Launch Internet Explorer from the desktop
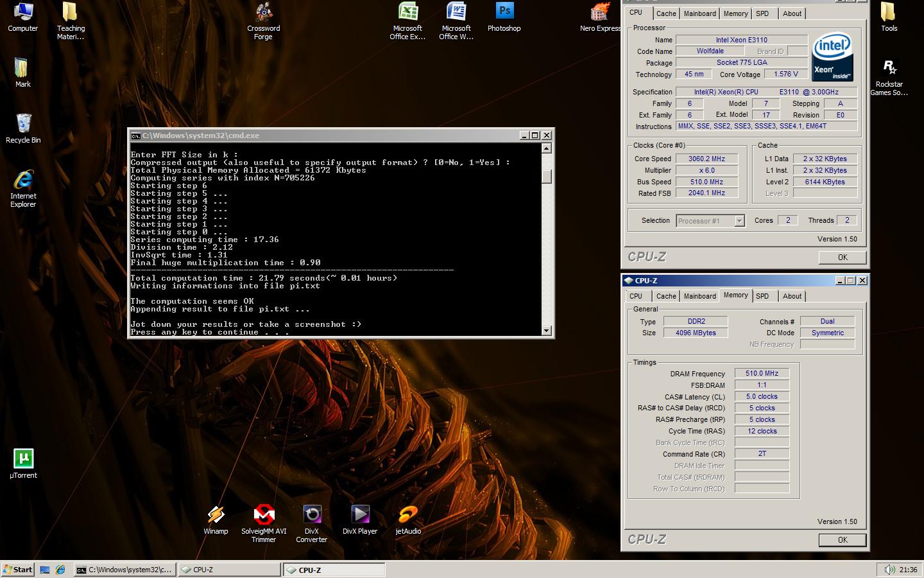Viewport: 924px width, 578px height. coord(23,188)
